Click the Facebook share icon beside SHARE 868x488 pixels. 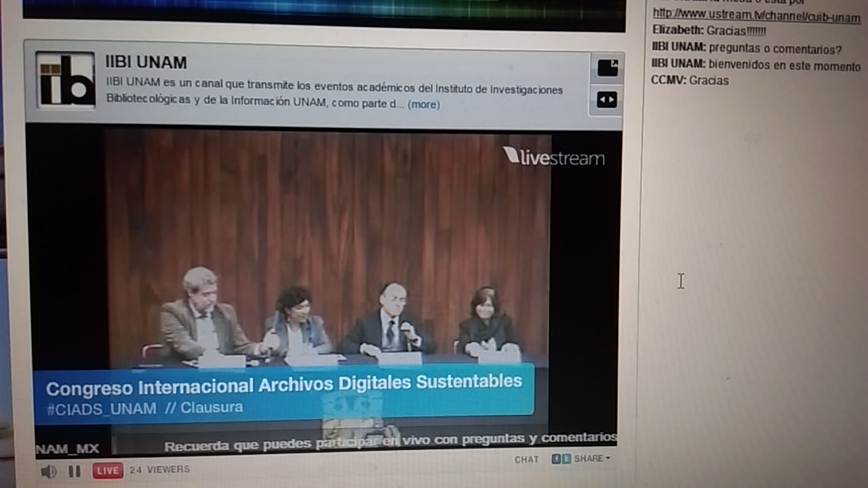556,459
